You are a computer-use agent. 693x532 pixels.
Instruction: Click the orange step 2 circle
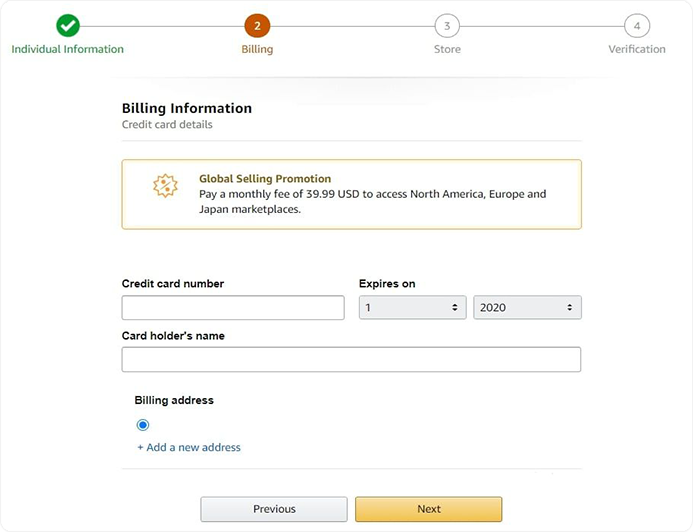[257, 26]
